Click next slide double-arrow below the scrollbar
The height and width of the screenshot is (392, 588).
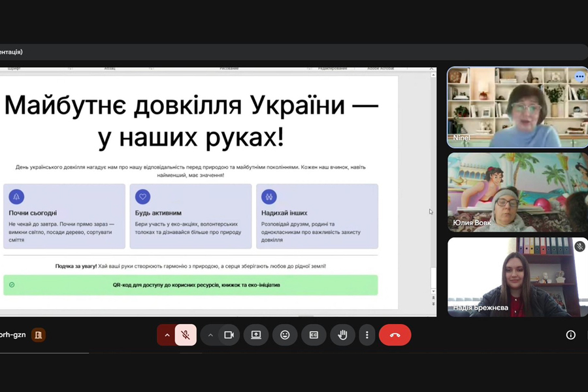(433, 304)
